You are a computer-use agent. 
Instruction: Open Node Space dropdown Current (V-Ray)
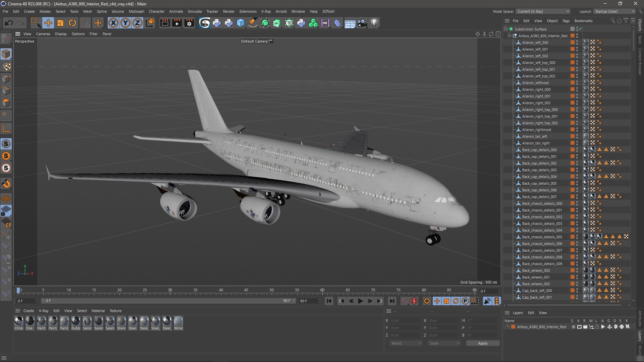tap(543, 11)
